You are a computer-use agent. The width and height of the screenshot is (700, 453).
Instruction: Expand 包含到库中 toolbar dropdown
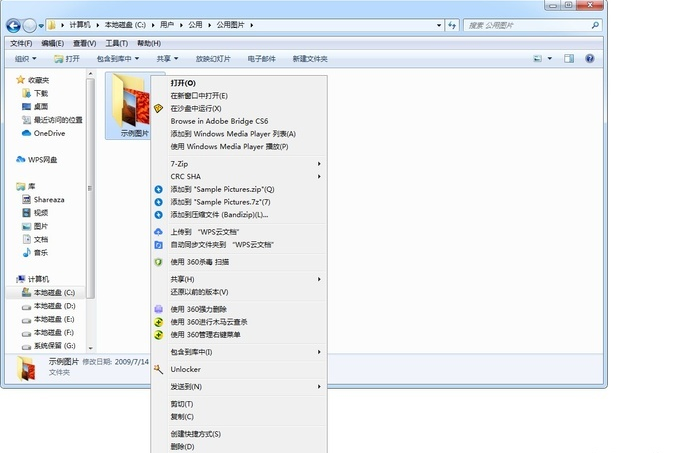118,59
